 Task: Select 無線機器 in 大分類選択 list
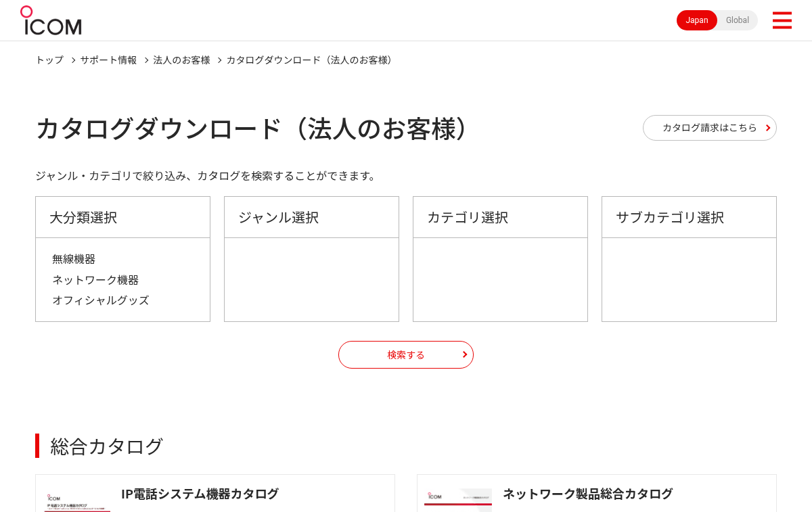tap(74, 259)
